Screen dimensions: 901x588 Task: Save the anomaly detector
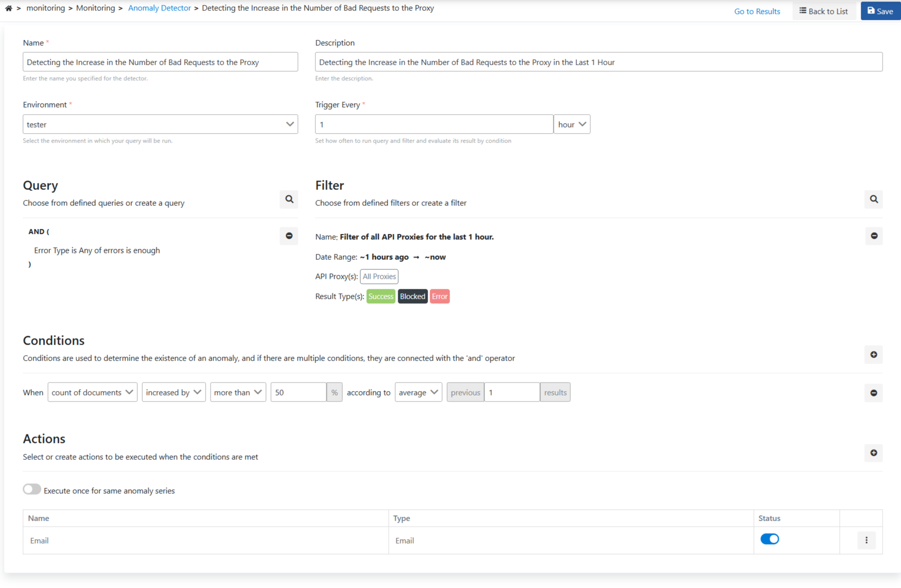coord(880,11)
